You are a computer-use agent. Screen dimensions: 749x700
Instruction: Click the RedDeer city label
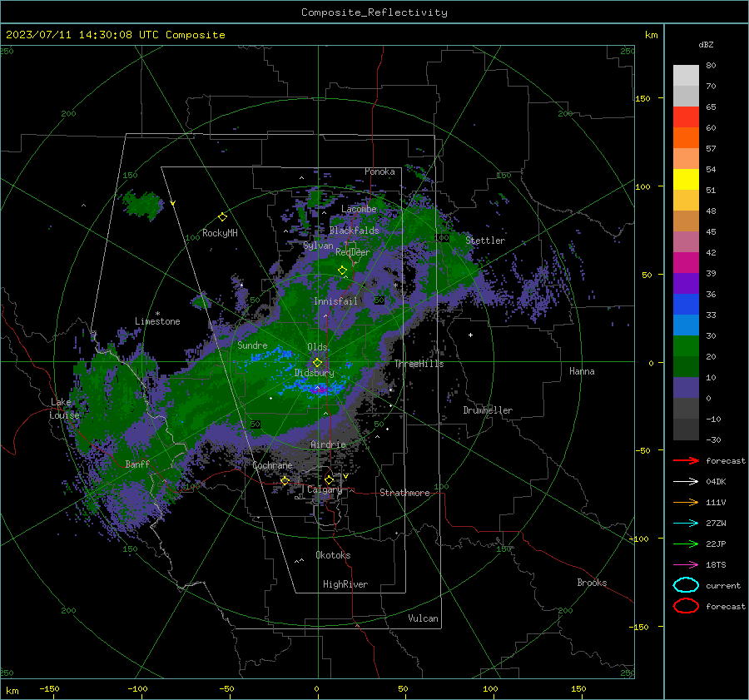click(x=353, y=252)
